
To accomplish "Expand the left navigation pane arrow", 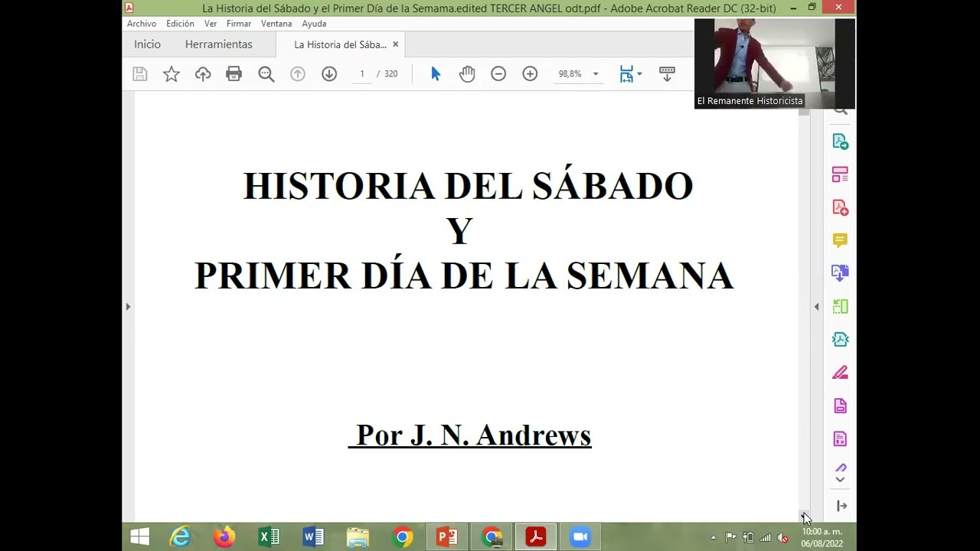I will click(128, 307).
